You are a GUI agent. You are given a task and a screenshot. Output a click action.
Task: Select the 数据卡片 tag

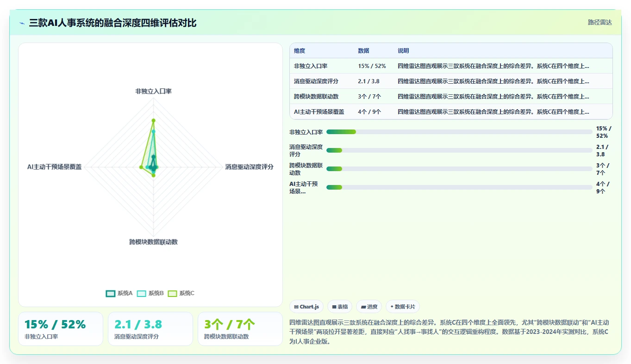point(403,307)
